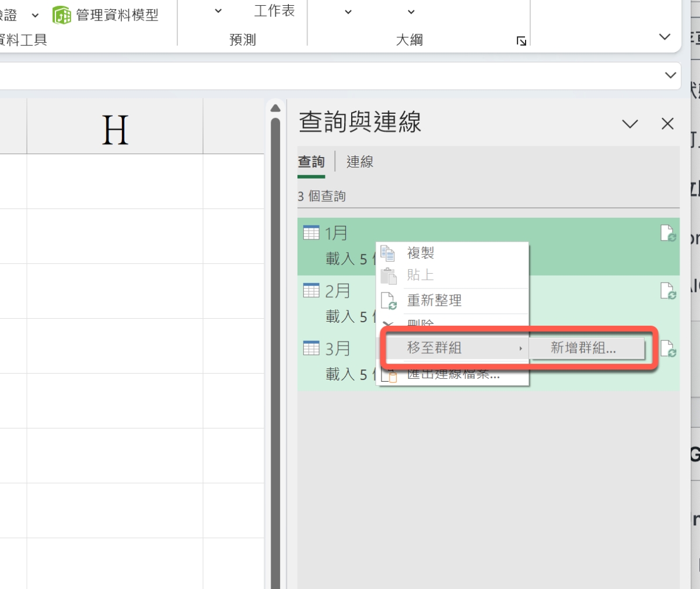Click the table icon beside 1月 query
This screenshot has height=589, width=700.
point(311,233)
